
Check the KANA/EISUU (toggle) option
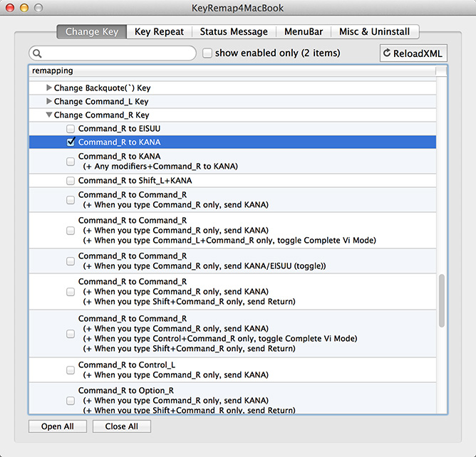(x=71, y=261)
